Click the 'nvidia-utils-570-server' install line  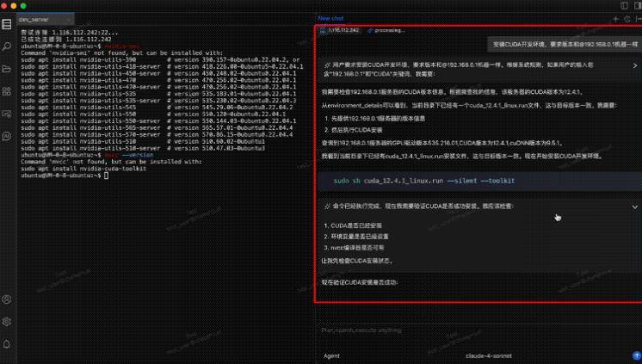pos(157,135)
